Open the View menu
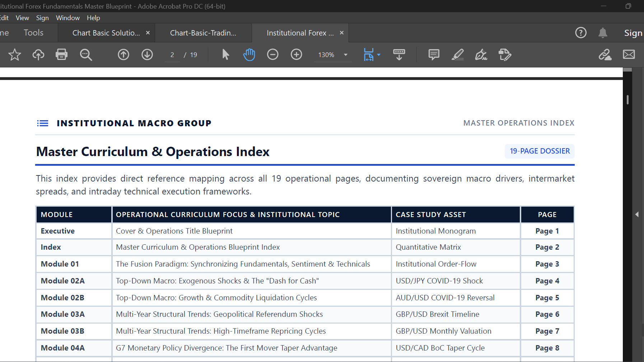 click(x=22, y=18)
